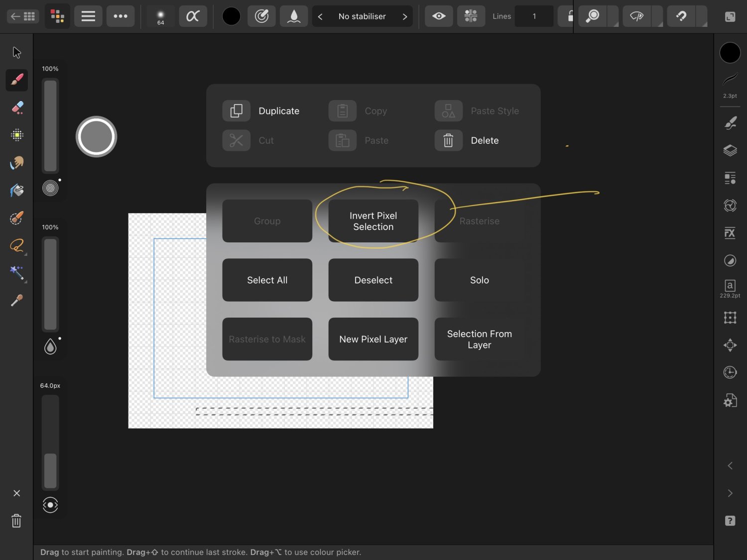
Task: Collapse the right studio using the left chevron
Action: coord(730,465)
